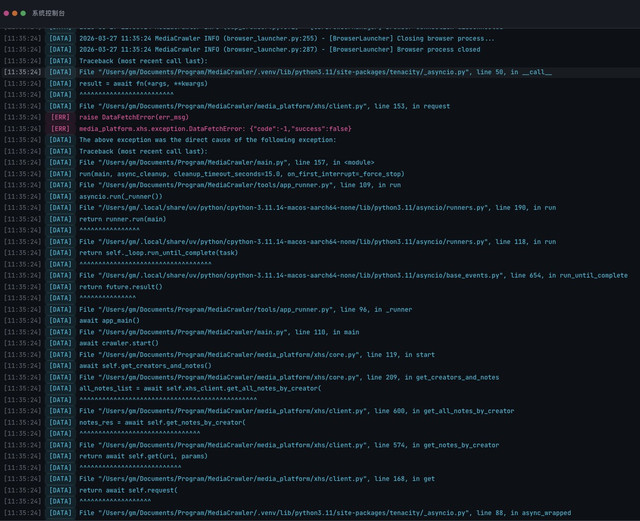Click the green maximize dot in title bar
The width and height of the screenshot is (640, 521).
pos(23,13)
